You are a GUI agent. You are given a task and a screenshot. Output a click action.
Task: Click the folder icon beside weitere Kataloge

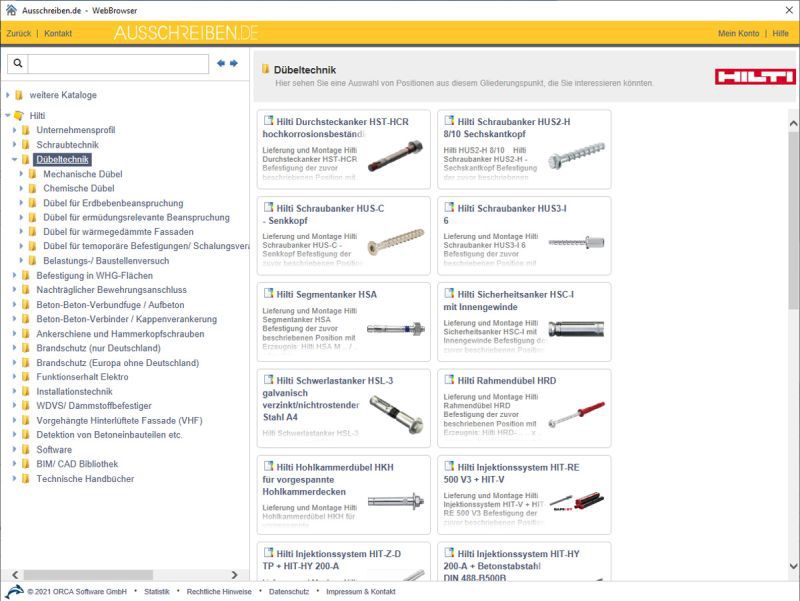pyautogui.click(x=19, y=95)
